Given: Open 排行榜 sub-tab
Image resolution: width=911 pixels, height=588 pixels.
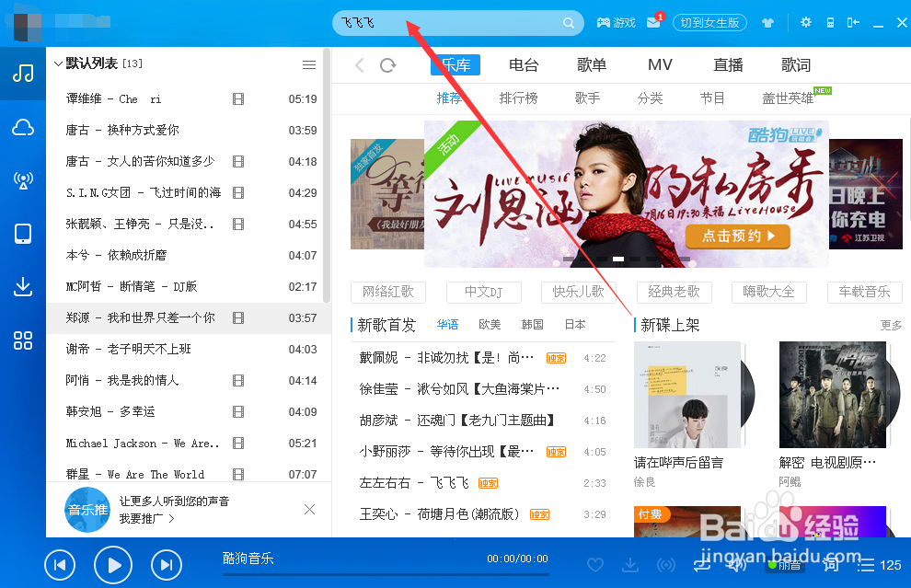Looking at the screenshot, I should 518,98.
